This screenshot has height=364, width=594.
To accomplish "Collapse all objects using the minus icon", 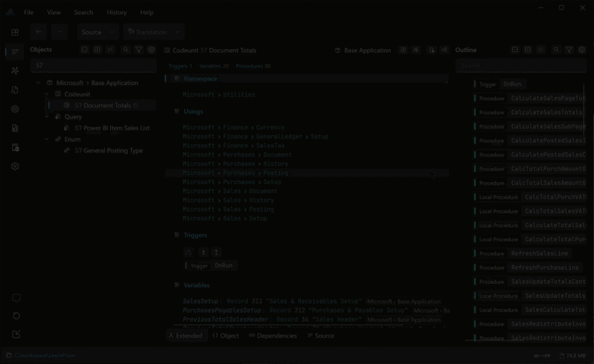I will pos(84,50).
